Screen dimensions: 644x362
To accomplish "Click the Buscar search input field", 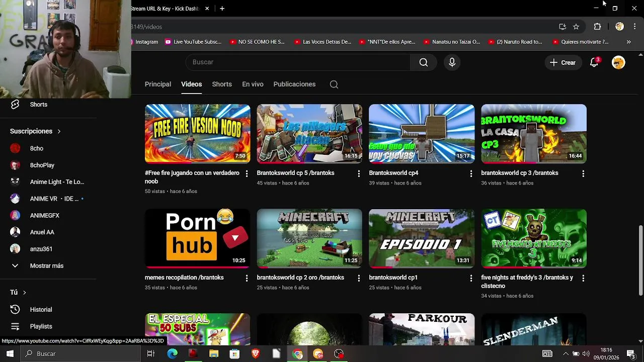I will pyautogui.click(x=298, y=62).
